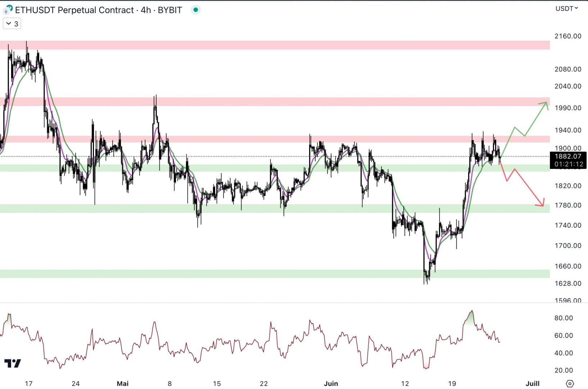Screen dimensions: 588x389
Task: Select the lowest green support zone
Action: 273,274
